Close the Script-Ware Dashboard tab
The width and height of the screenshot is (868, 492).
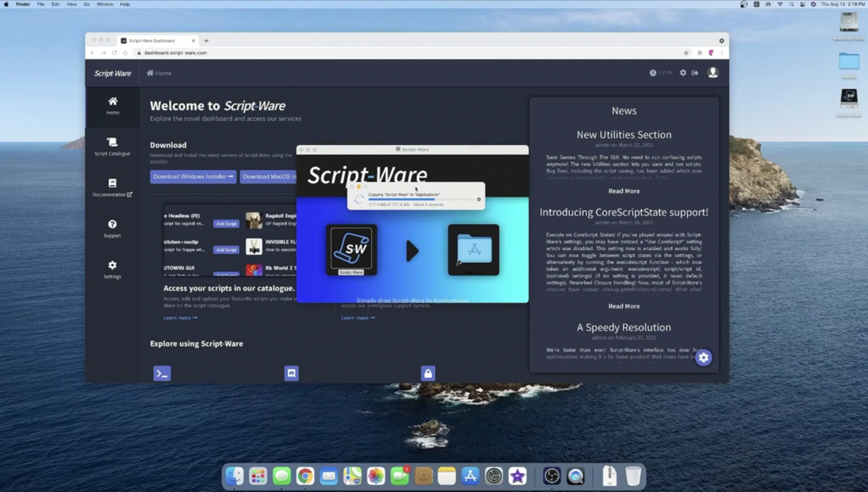193,41
